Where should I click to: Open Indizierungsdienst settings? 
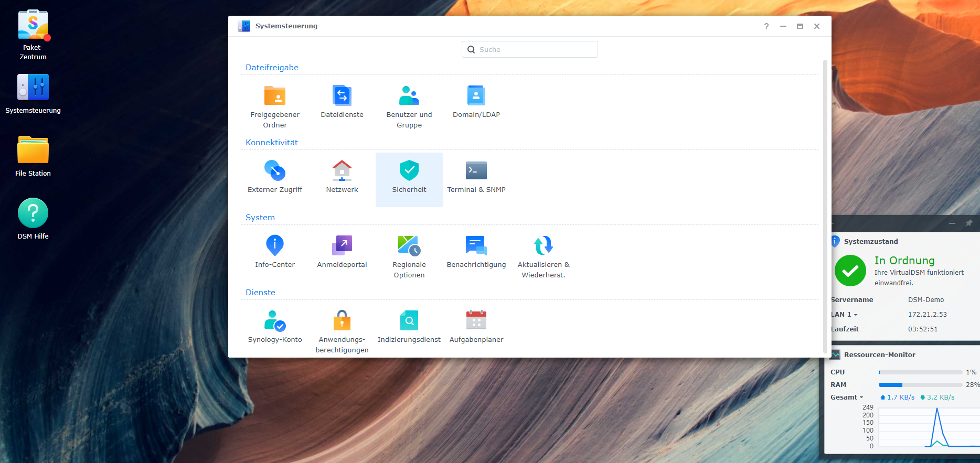click(409, 330)
